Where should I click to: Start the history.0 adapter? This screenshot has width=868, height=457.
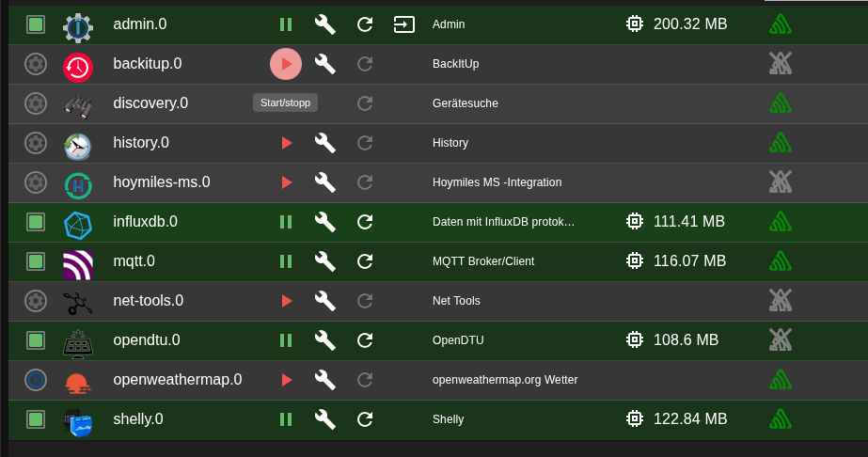pos(287,143)
